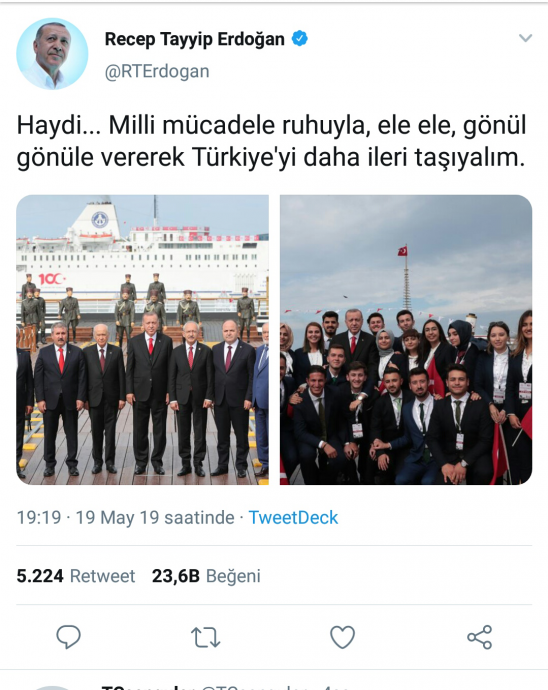The height and width of the screenshot is (690, 548).
Task: Open the Recep Tayyip Erdoğan profile name
Action: click(195, 39)
